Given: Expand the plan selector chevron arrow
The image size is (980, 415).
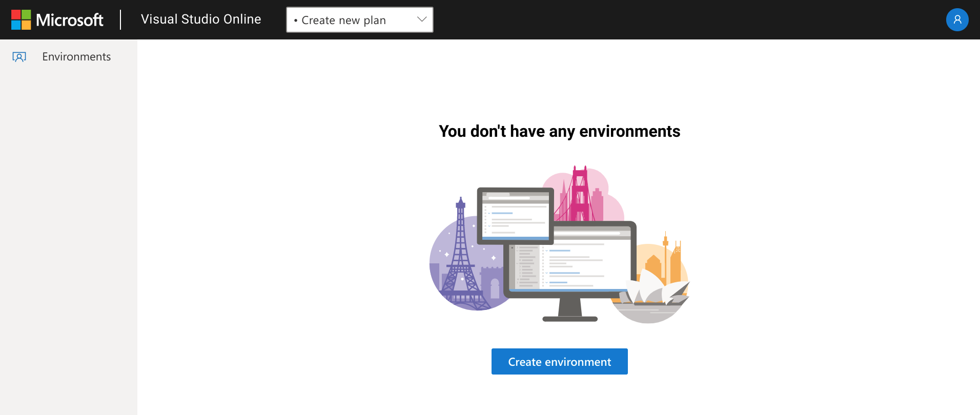Looking at the screenshot, I should click(x=422, y=19).
